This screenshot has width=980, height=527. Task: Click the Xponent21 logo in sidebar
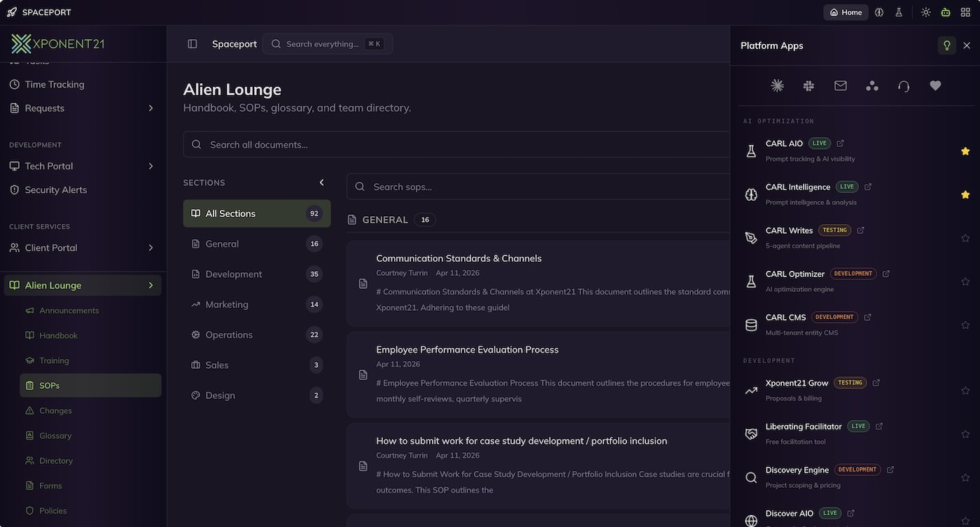point(57,43)
